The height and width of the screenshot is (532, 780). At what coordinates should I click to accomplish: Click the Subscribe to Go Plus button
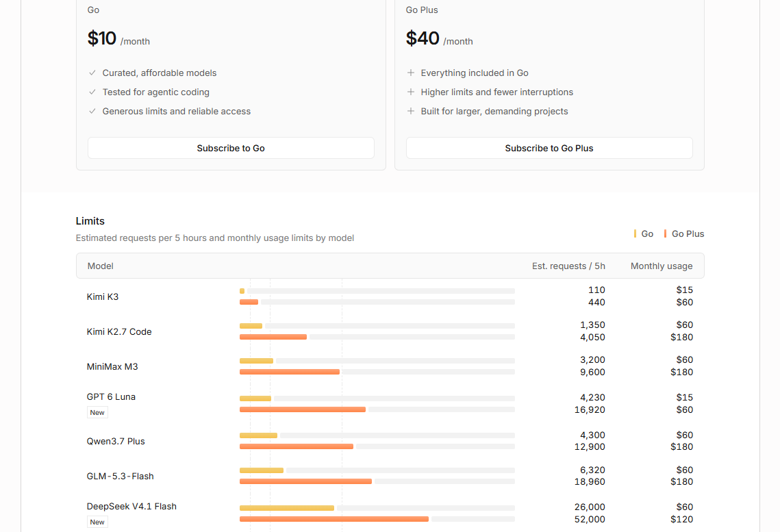(549, 148)
